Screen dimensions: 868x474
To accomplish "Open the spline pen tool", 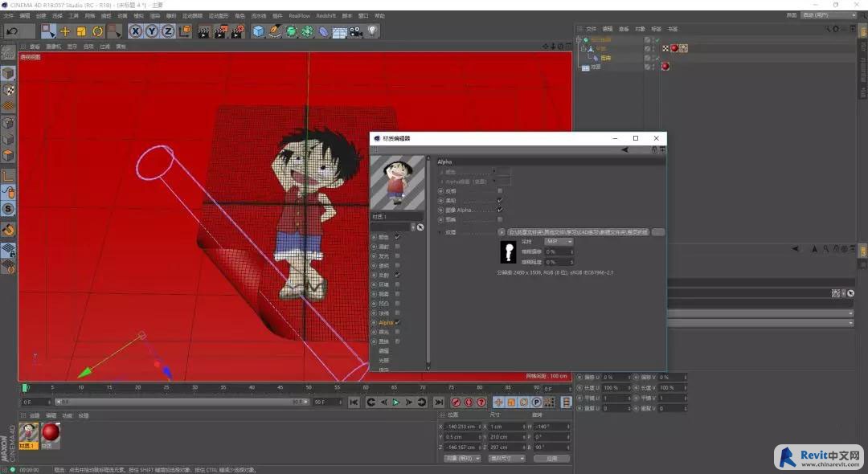I will 275,31.
